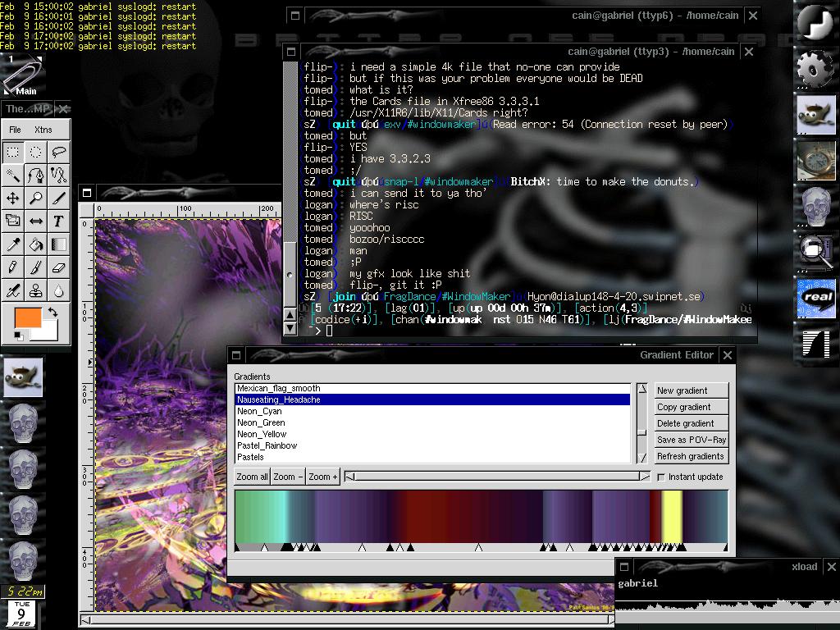
Task: Select the Clone stamp tool
Action: 36,290
